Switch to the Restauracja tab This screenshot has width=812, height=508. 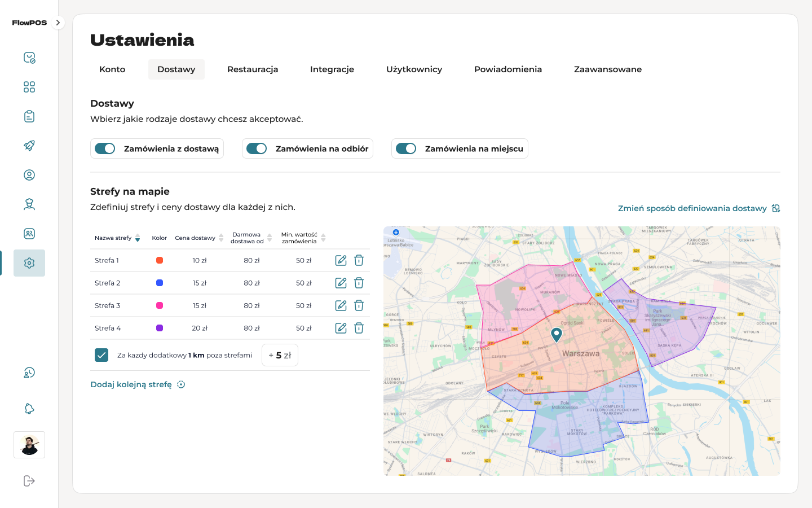pos(253,69)
